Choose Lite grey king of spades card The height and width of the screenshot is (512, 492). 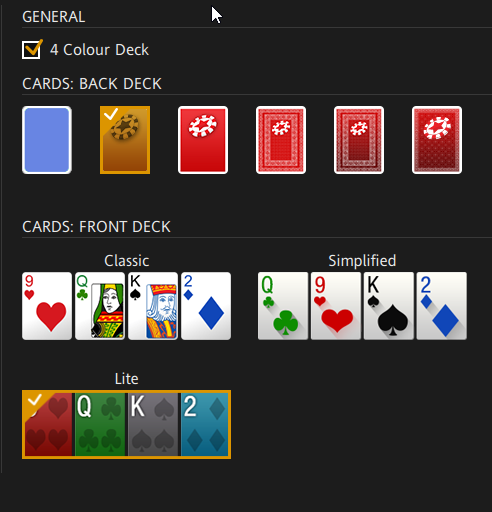(153, 424)
